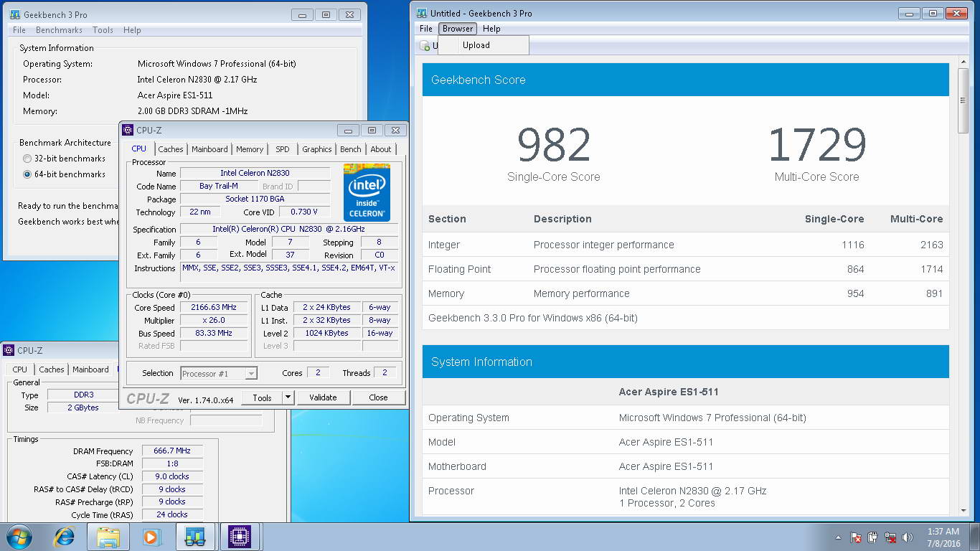Open Tools menu in Geekbench 3 Pro window
980x551 pixels.
103,30
